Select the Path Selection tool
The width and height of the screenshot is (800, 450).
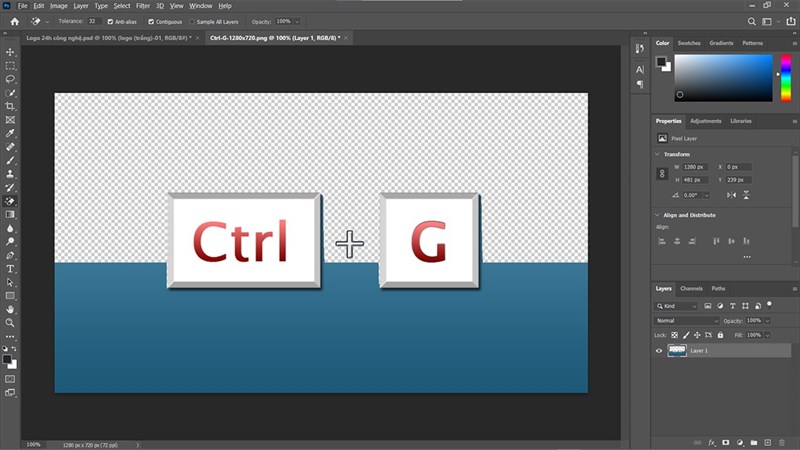[x=10, y=282]
